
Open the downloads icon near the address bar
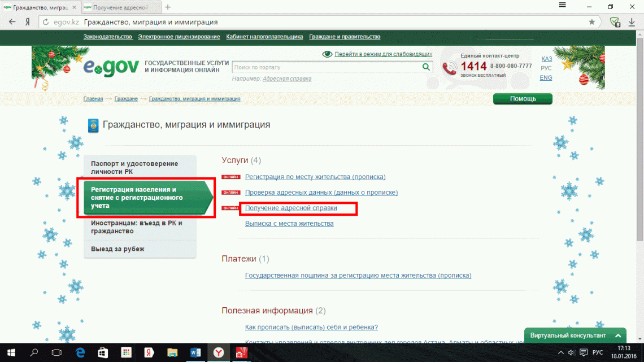[633, 22]
